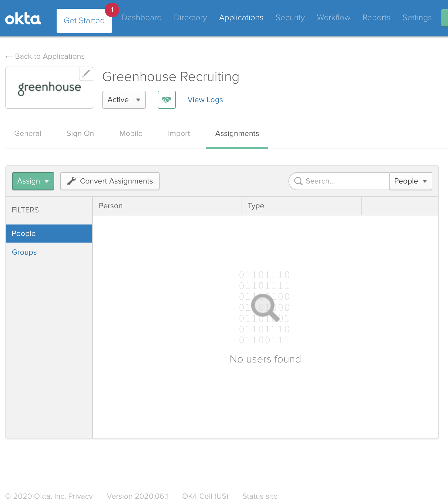Click the Convert Assignments button
Viewport: 448px width, 499px height.
(x=110, y=181)
